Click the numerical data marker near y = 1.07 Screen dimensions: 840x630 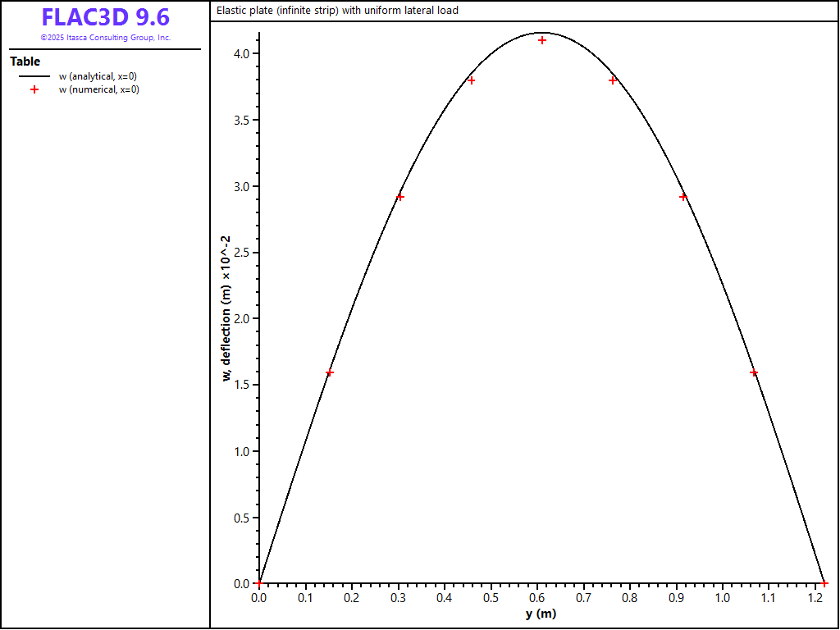click(x=754, y=372)
